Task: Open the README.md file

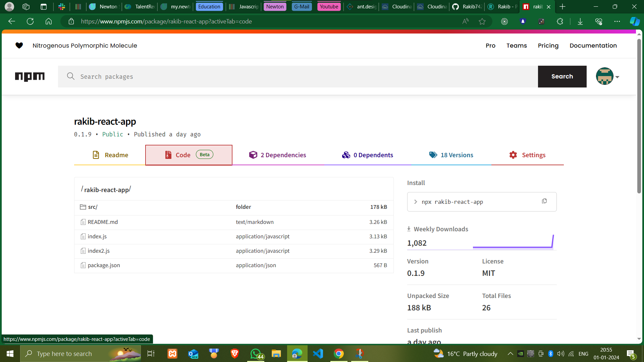Action: click(103, 222)
